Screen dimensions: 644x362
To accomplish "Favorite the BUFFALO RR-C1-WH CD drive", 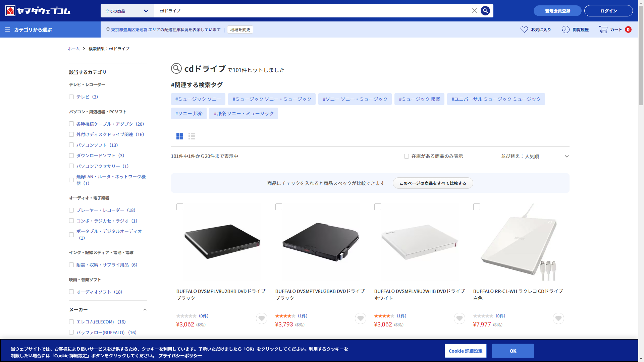I will (558, 318).
